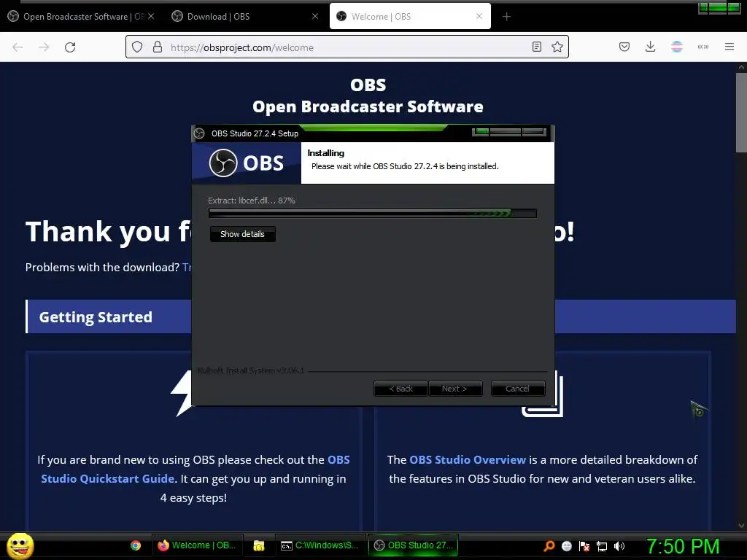Open the folder icon on the taskbar

(259, 545)
